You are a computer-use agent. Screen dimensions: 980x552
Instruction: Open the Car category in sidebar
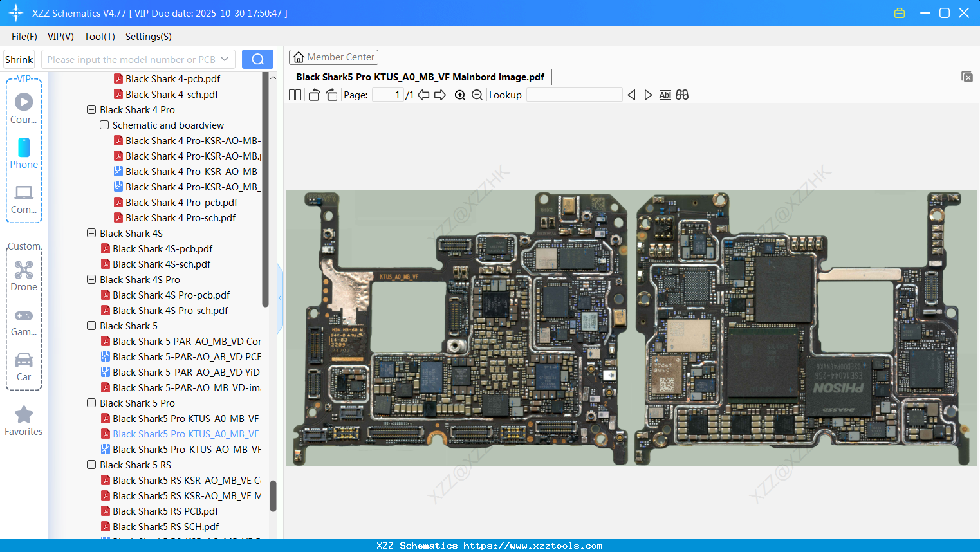click(24, 366)
